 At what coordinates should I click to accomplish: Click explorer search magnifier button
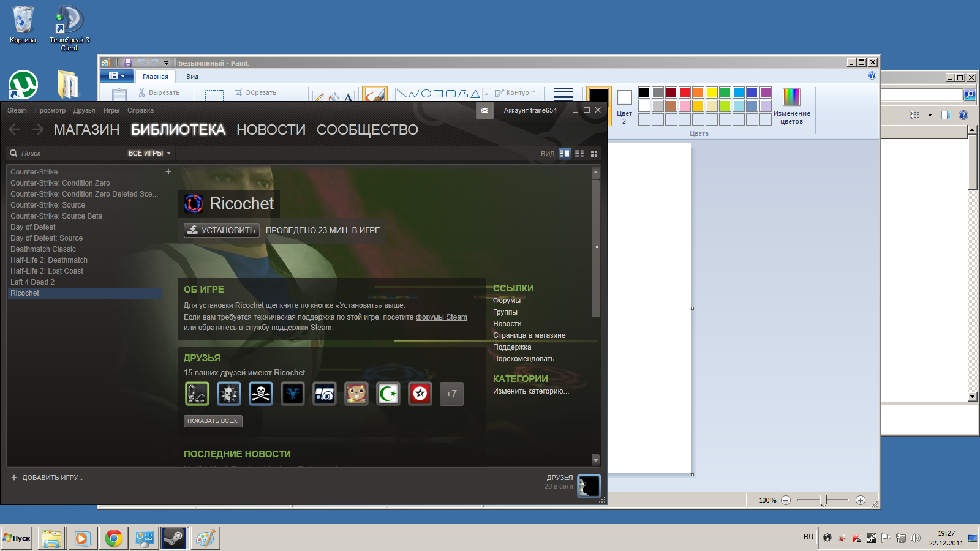[970, 95]
